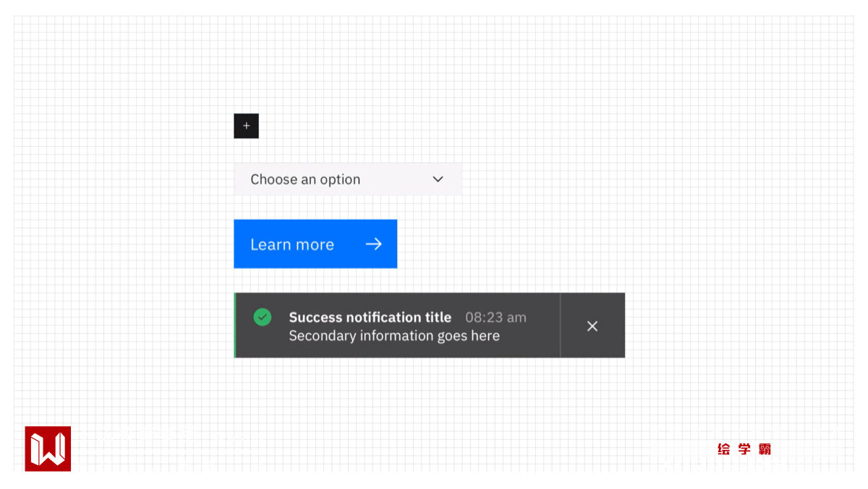Click the "Choose an option" placeholder text
868x489 pixels.
coord(305,179)
